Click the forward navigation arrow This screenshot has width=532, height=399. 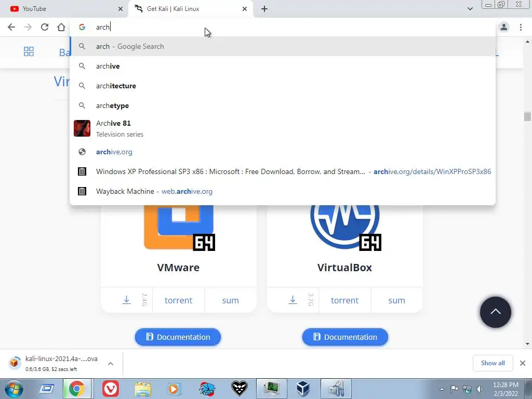tap(28, 27)
